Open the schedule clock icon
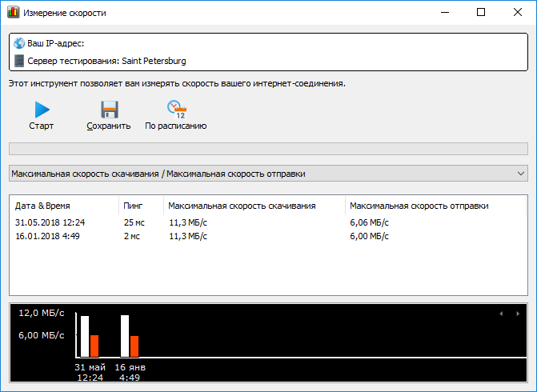537x392 pixels. 176,110
